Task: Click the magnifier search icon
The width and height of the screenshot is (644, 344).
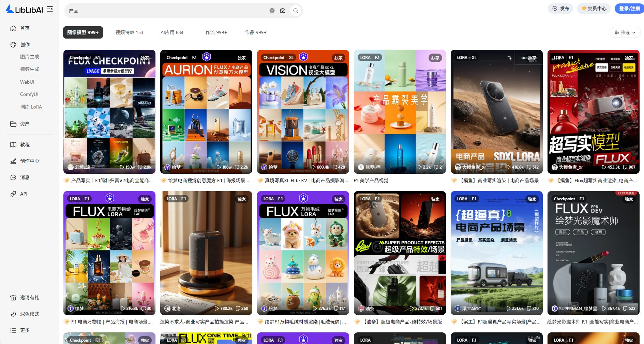Action: (296, 11)
